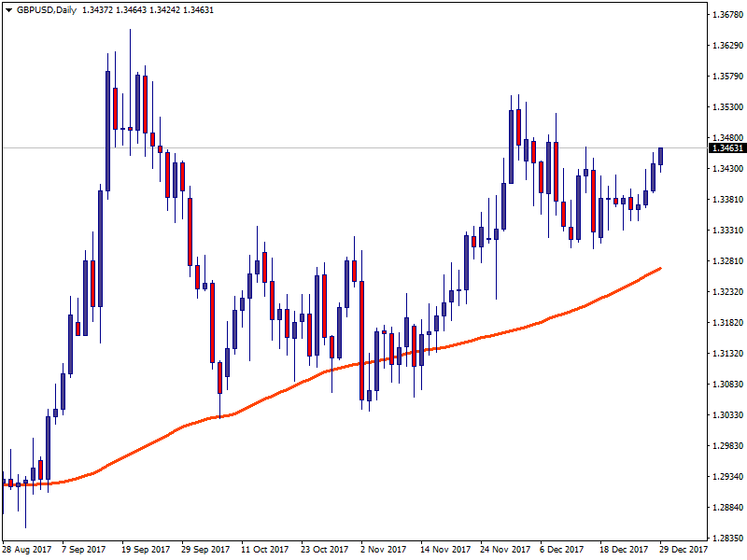The image size is (747, 560).
Task: Click the triangle arrow beside GBPUSD,Daily
Action: tap(7, 8)
